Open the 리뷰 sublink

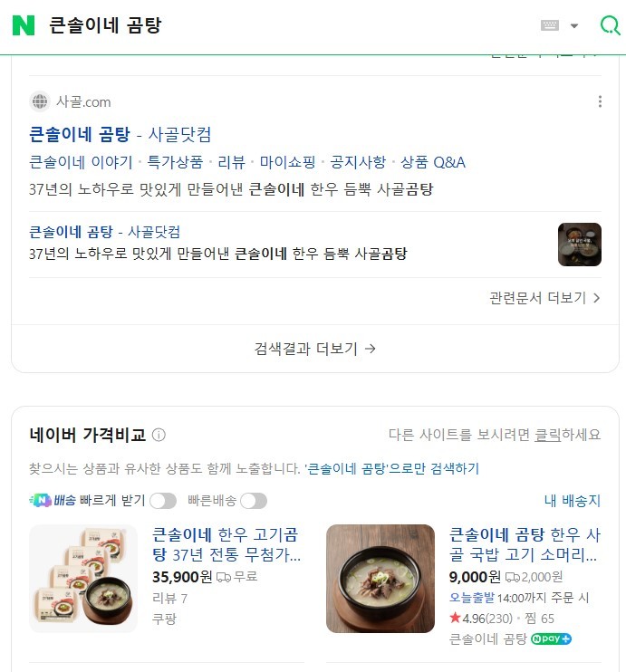point(232,162)
